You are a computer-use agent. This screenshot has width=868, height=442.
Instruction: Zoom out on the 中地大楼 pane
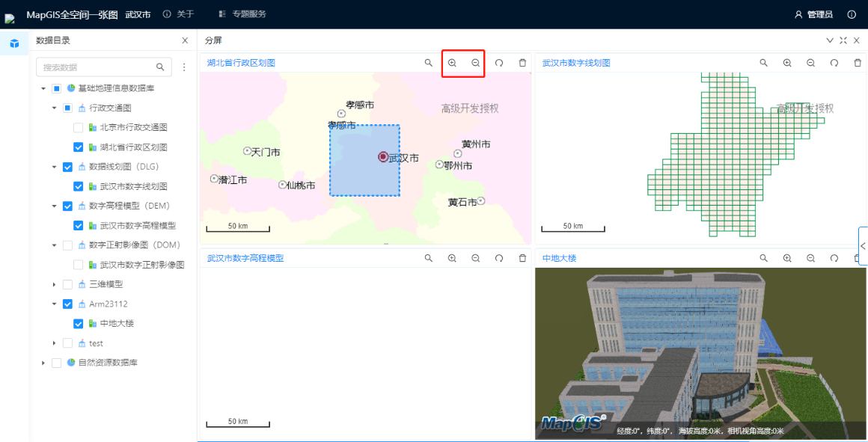pos(810,258)
